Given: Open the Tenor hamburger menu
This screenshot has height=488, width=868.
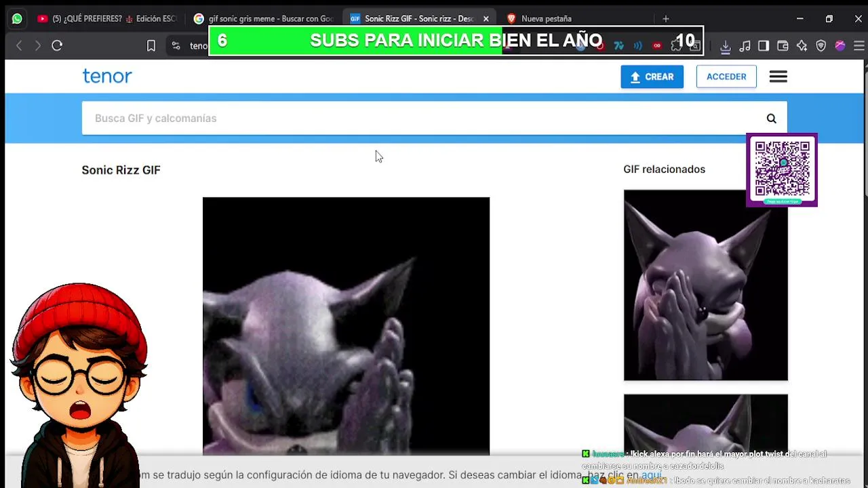Looking at the screenshot, I should (778, 77).
